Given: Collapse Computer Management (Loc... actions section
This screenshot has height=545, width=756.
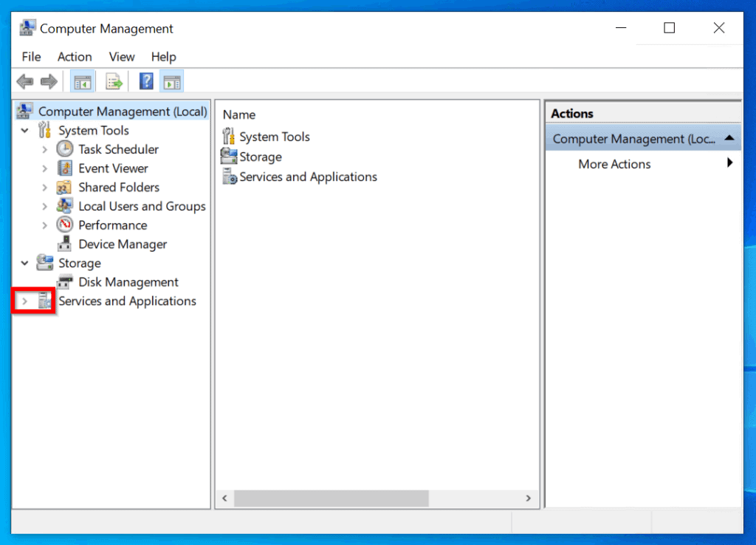Looking at the screenshot, I should pos(729,138).
